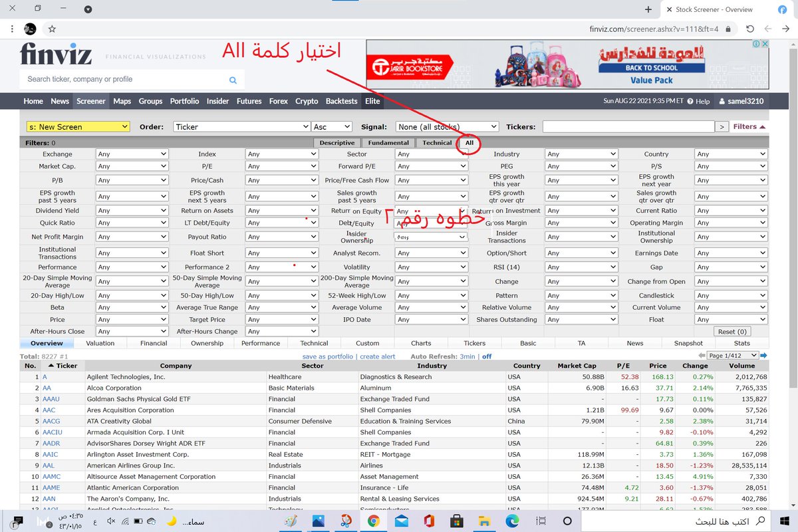
Task: Open Maps in the navigation bar
Action: (x=122, y=101)
